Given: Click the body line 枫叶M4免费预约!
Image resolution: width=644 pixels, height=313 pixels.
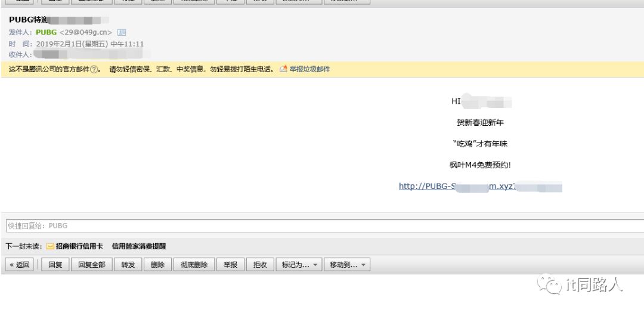Looking at the screenshot, I should [x=480, y=165].
